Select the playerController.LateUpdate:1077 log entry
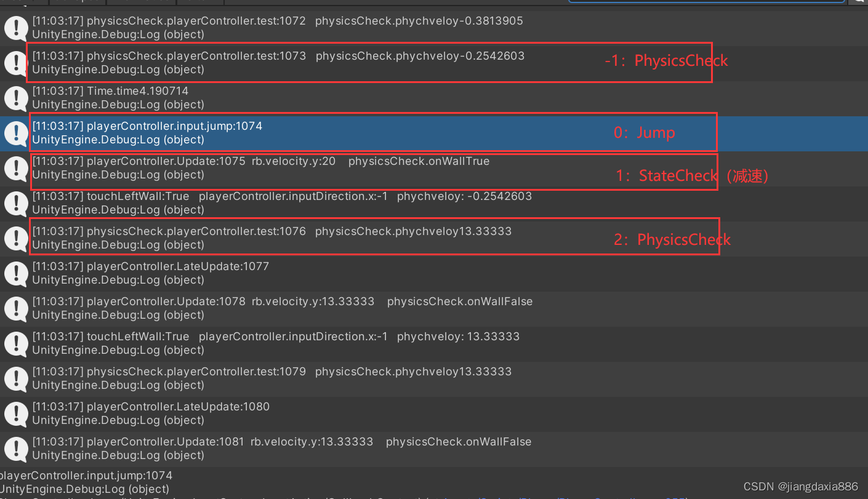Image resolution: width=868 pixels, height=499 pixels. pos(434,274)
